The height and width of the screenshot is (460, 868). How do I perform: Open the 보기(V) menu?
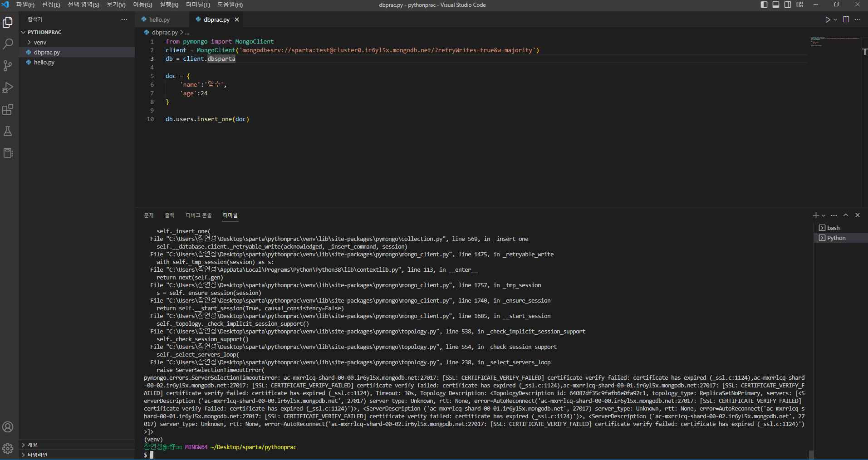(116, 5)
